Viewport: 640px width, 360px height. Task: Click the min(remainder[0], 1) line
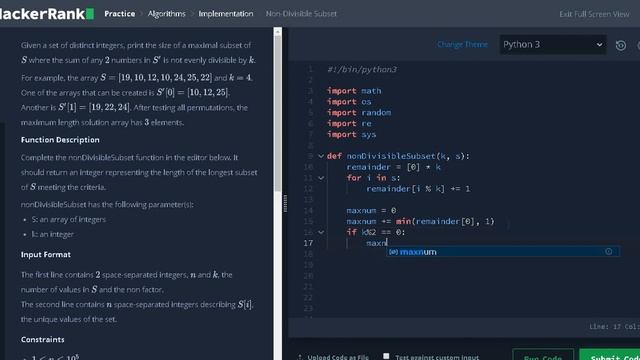[420, 221]
